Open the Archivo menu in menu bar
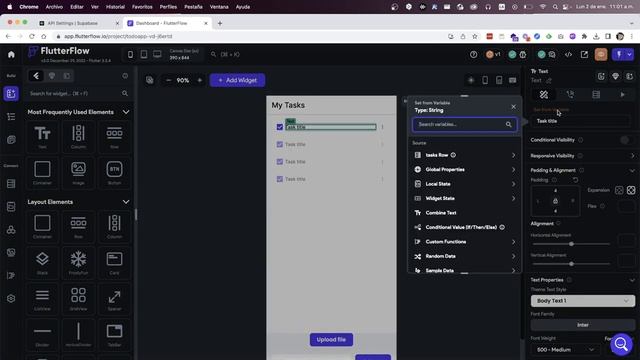The image size is (640, 360). 54,7
